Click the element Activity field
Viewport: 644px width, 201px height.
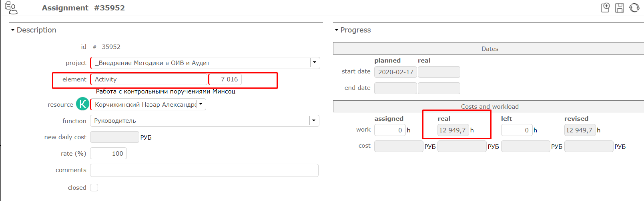[149, 79]
